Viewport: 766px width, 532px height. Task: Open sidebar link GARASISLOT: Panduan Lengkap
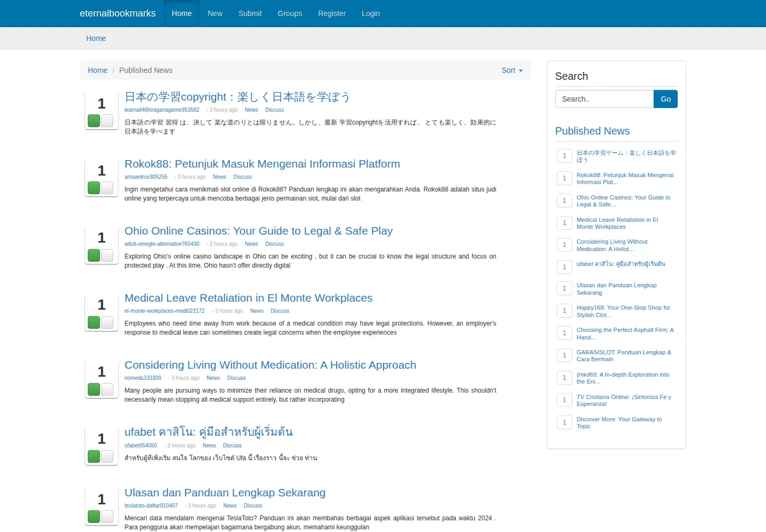tap(623, 356)
